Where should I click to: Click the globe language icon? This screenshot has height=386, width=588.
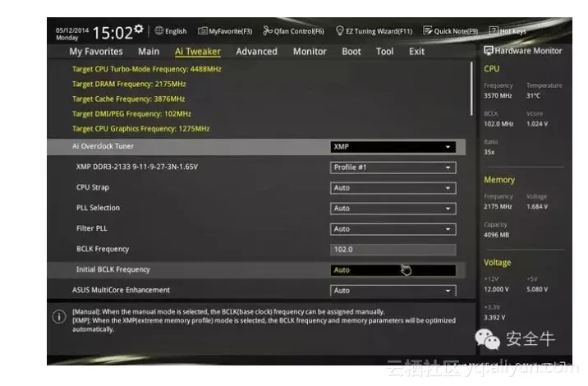pyautogui.click(x=159, y=30)
